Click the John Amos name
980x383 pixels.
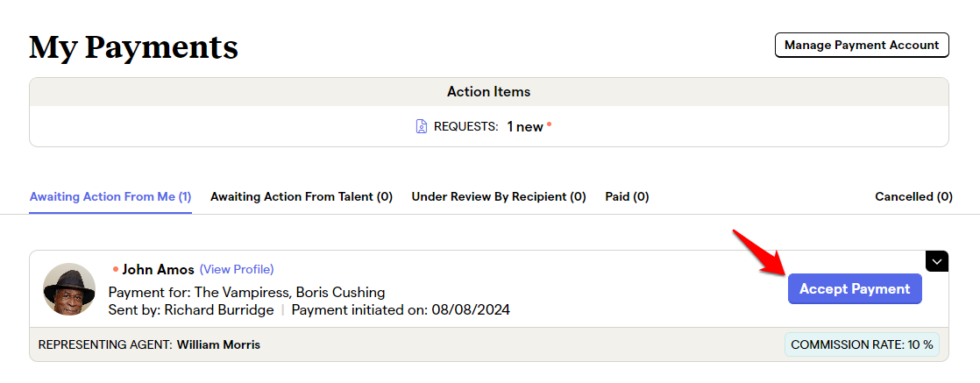pos(158,269)
